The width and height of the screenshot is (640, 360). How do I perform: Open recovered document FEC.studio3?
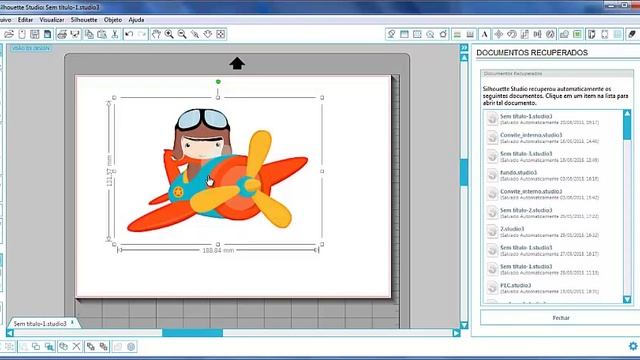click(x=554, y=288)
